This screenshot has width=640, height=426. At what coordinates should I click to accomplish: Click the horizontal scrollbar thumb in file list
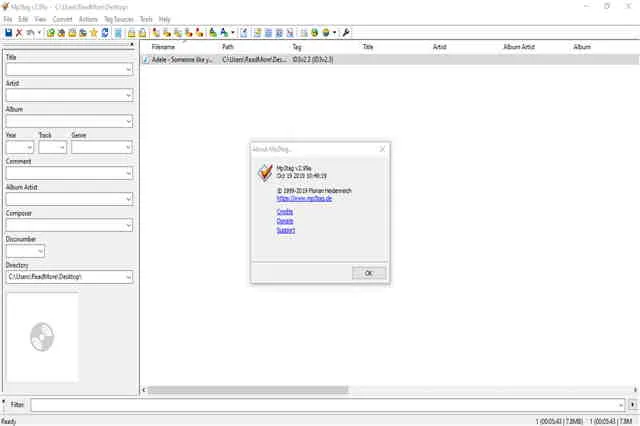(248, 390)
